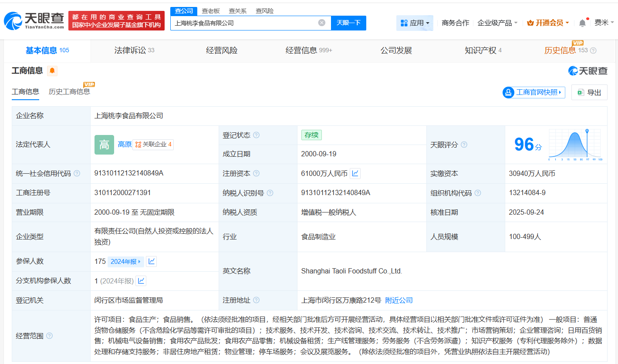This screenshot has width=618, height=364.
Task: Click the help icon beside 天眼评分
Action: click(465, 144)
